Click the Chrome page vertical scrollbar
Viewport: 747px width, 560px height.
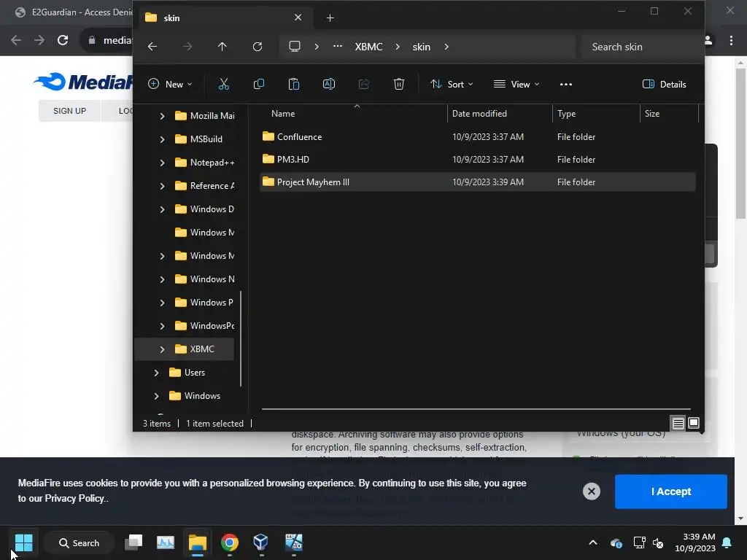point(740,143)
